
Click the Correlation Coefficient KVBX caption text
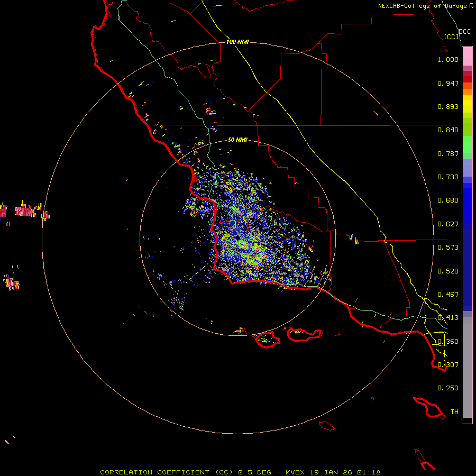coord(240,472)
